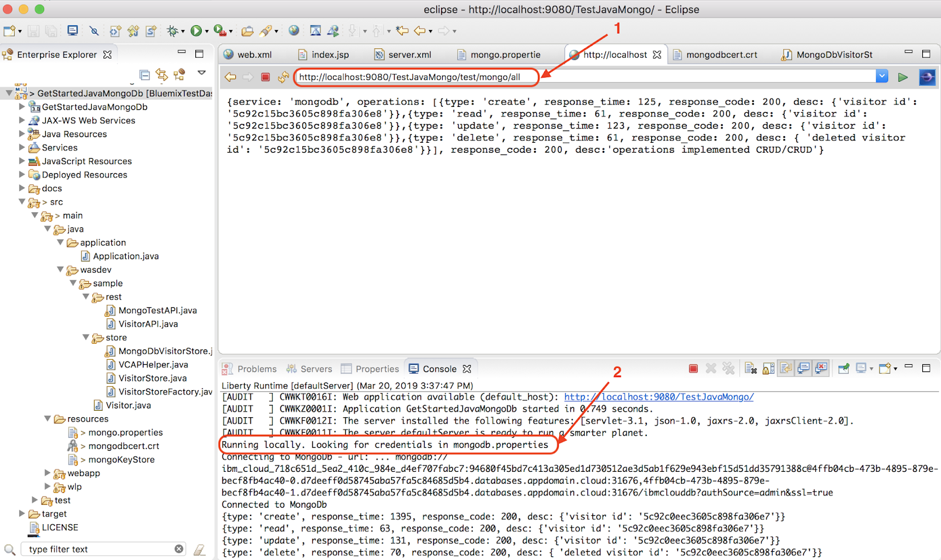Click the Debug bug icon in toolbar
Screen dimensions: 941x560
point(172,31)
